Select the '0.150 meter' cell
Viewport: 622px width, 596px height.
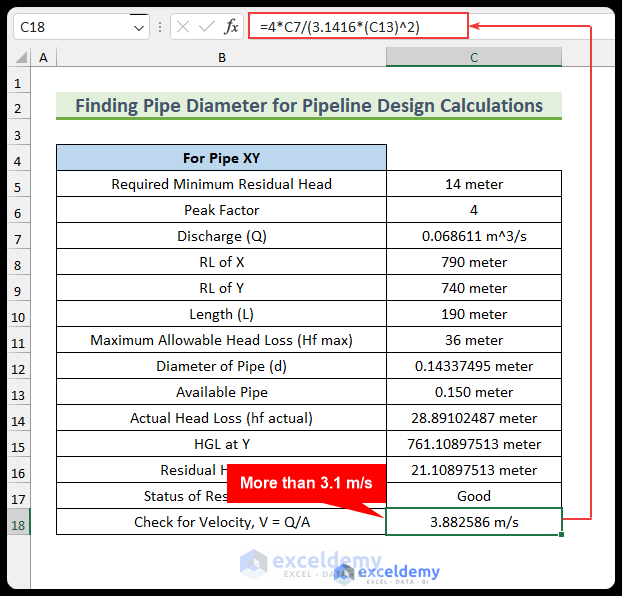pyautogui.click(x=474, y=392)
